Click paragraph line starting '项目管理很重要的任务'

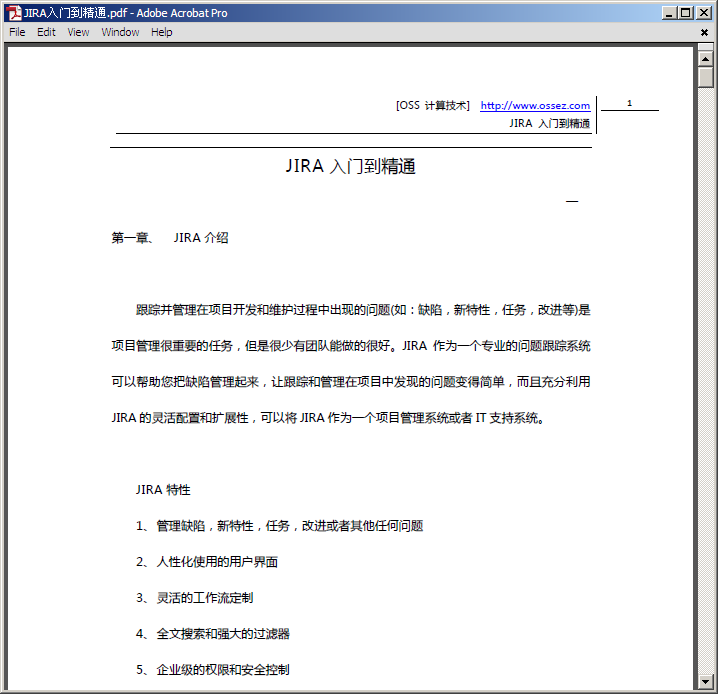pos(351,346)
